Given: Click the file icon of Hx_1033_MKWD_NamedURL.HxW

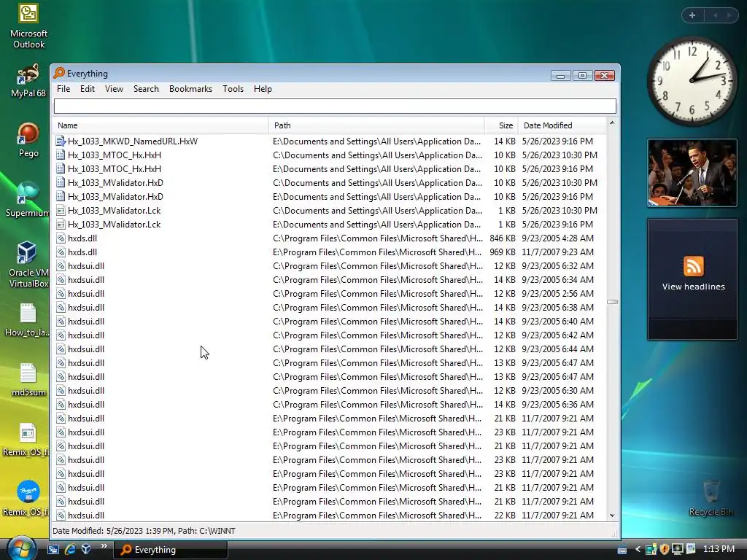Looking at the screenshot, I should click(61, 141).
